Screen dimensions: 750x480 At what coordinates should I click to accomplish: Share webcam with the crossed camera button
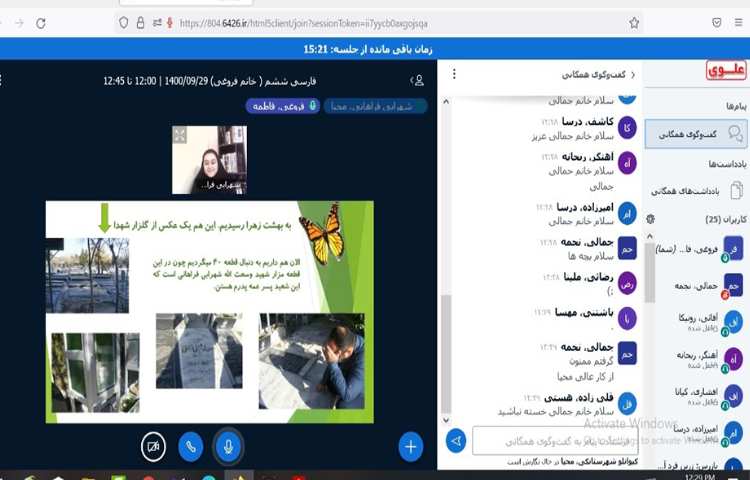click(153, 447)
